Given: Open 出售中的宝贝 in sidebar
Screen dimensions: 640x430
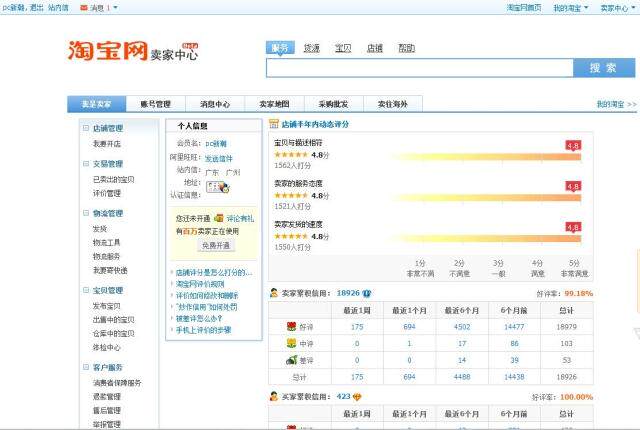Looking at the screenshot, I should coord(113,320).
